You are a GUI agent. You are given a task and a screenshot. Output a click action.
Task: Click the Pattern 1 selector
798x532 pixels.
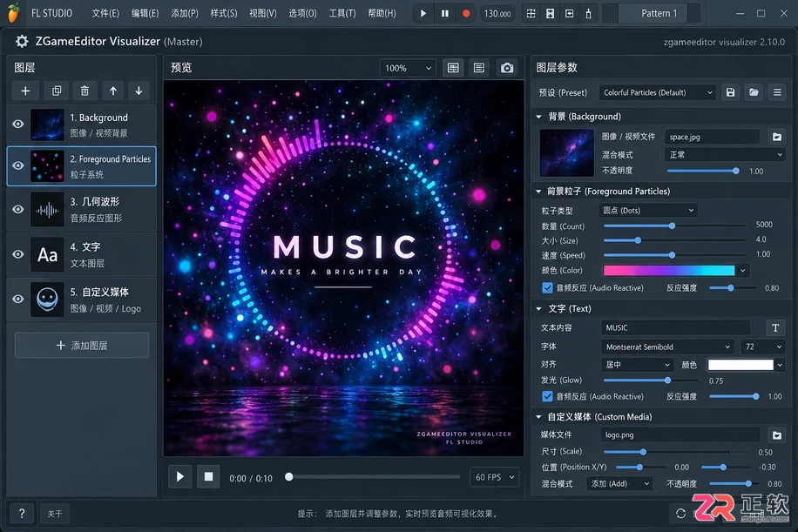click(659, 14)
